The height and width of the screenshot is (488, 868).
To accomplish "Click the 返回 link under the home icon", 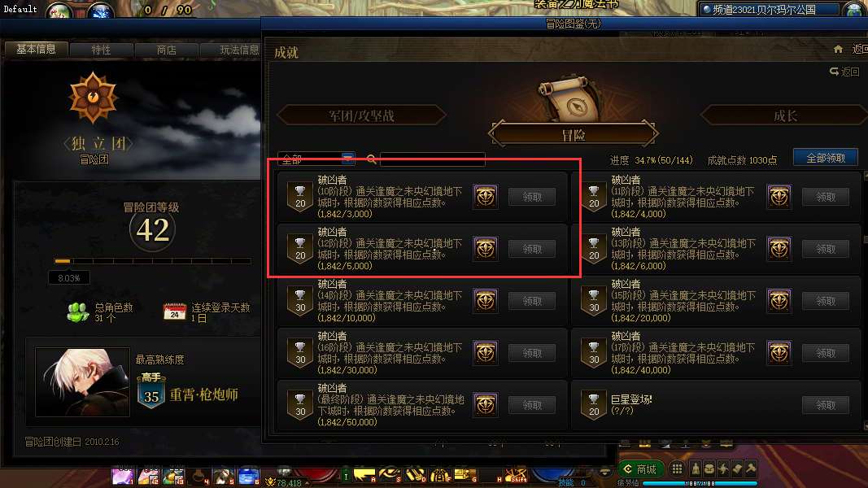I will [844, 72].
